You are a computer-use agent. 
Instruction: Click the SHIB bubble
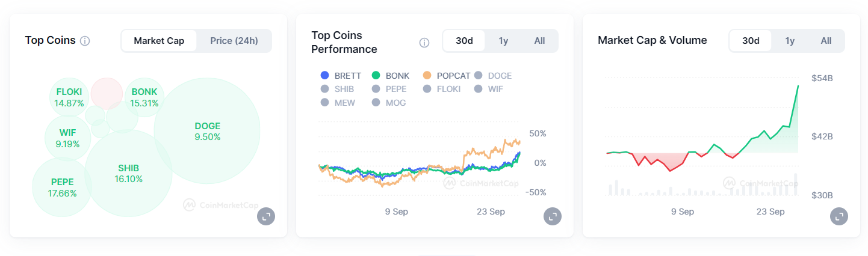tap(128, 173)
